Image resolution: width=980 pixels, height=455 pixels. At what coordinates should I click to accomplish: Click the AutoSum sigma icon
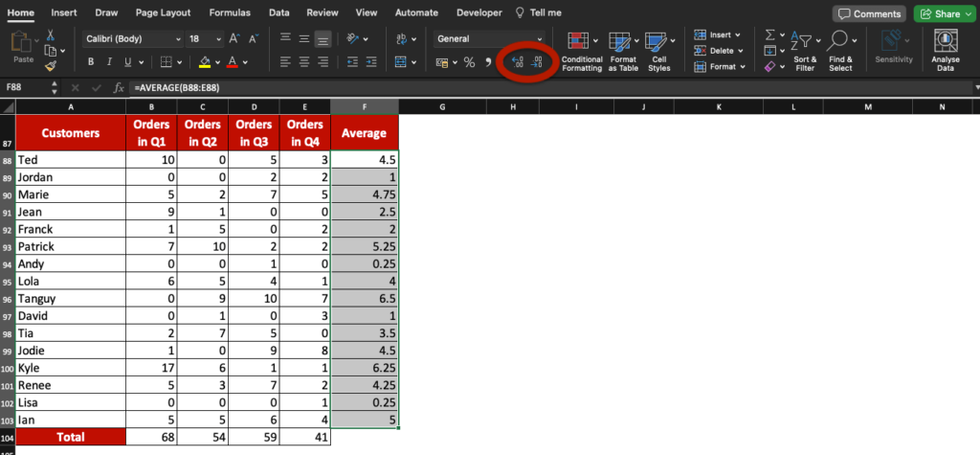769,35
